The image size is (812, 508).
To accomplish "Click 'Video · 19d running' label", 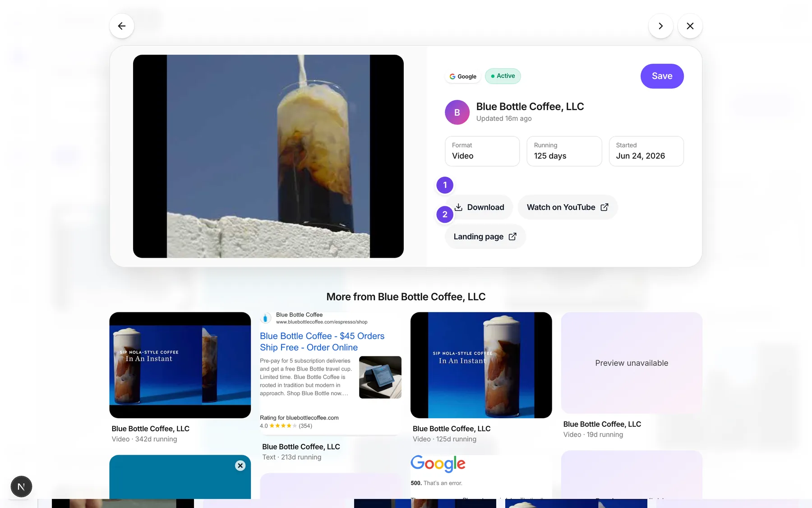I will [593, 434].
